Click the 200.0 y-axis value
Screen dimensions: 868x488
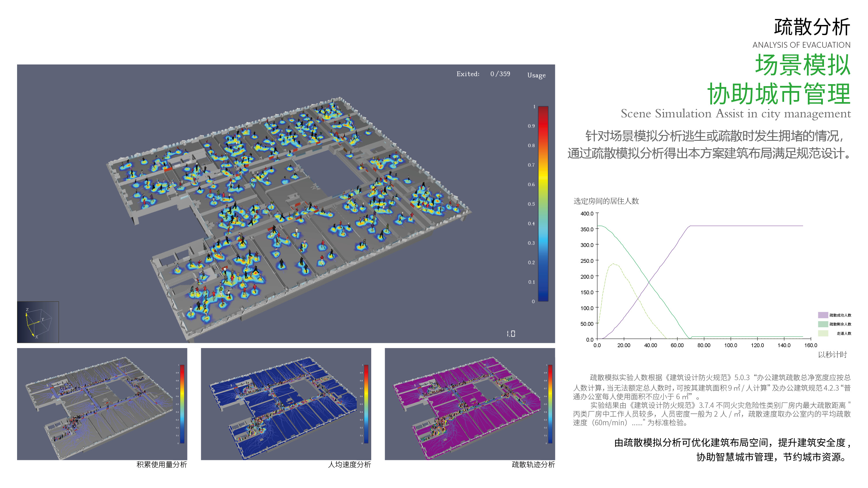coord(587,276)
